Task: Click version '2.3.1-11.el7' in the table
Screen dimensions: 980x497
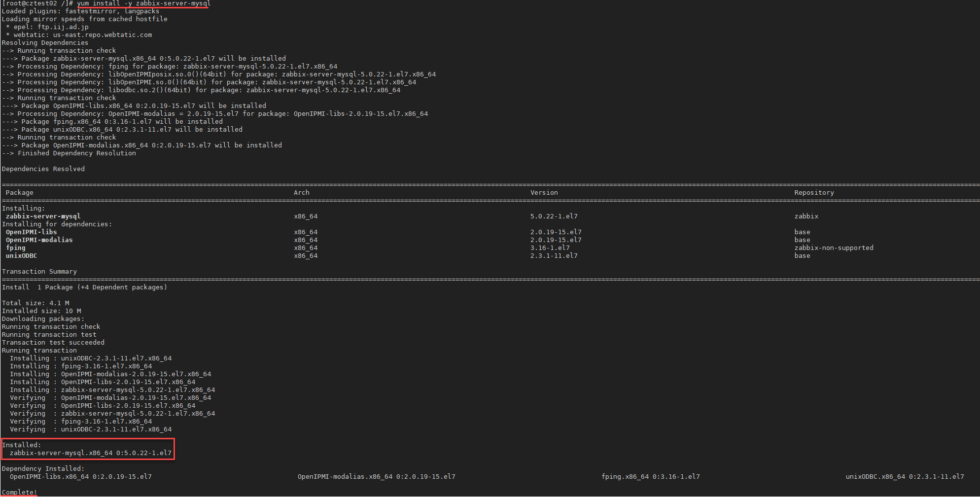Action: [x=554, y=255]
